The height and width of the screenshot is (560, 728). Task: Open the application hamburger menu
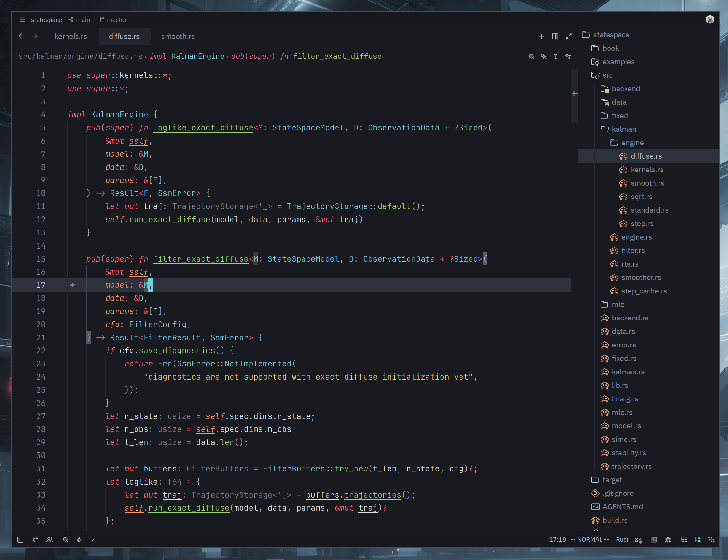pyautogui.click(x=22, y=20)
